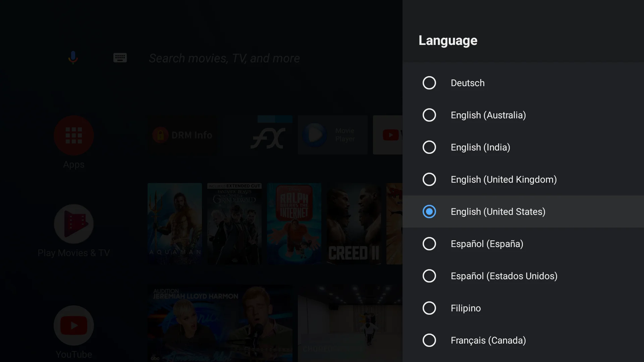Viewport: 644px width, 362px height.
Task: Open the on-screen keyboard icon
Action: pyautogui.click(x=120, y=58)
